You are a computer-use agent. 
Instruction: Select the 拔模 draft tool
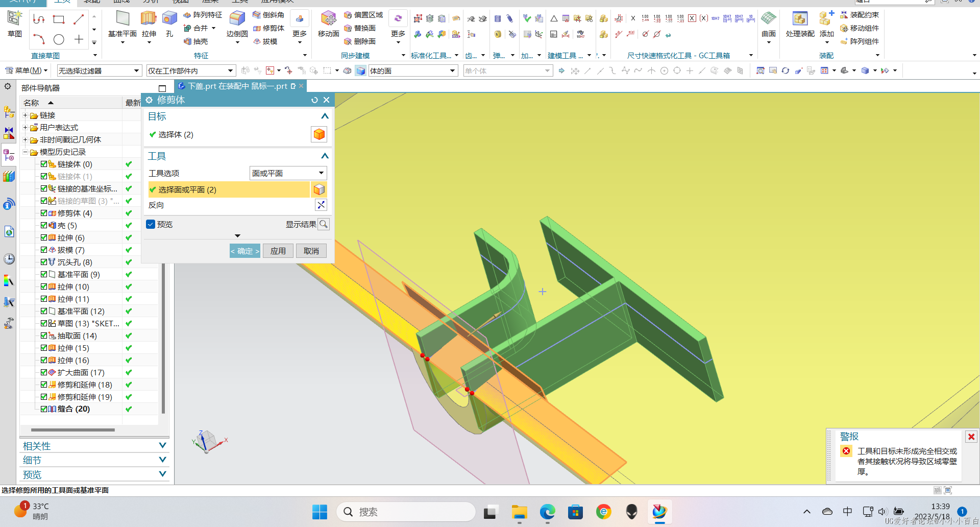[265, 41]
